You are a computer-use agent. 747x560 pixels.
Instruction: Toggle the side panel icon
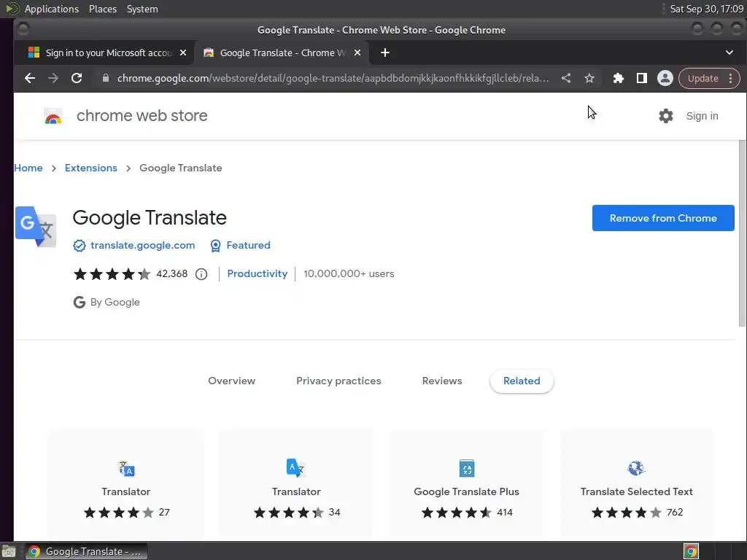(642, 78)
